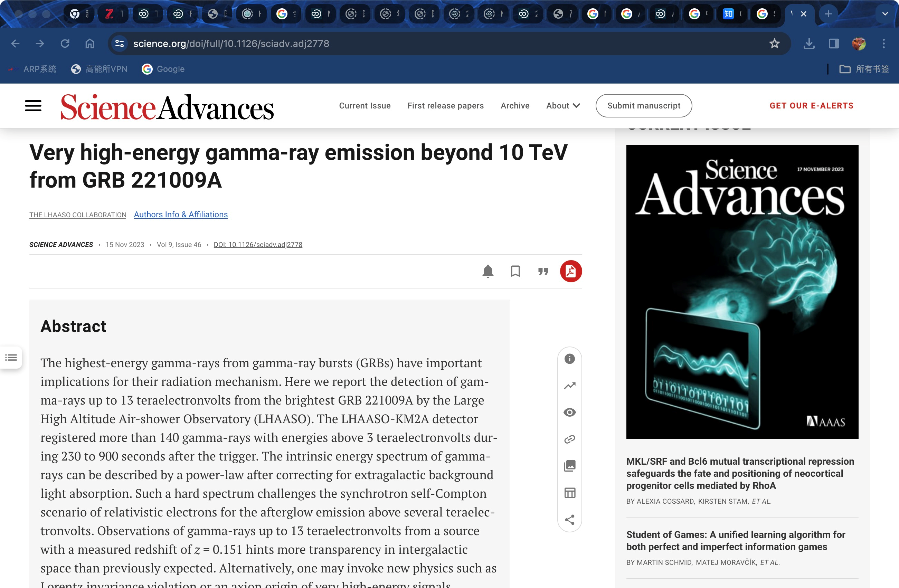The height and width of the screenshot is (588, 899).
Task: Download the article PDF
Action: coord(570,271)
